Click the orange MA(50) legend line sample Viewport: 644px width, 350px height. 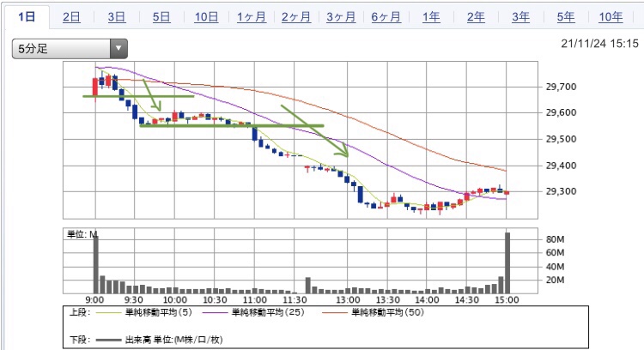[334, 313]
